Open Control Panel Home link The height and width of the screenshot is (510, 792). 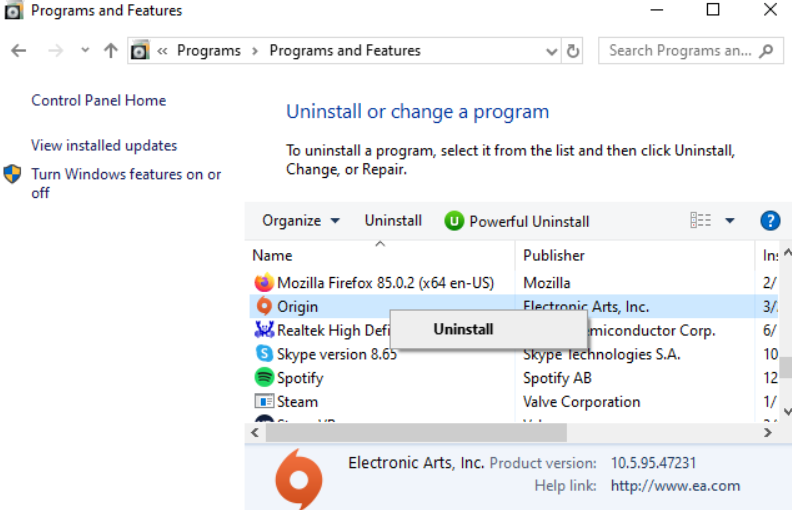98,100
